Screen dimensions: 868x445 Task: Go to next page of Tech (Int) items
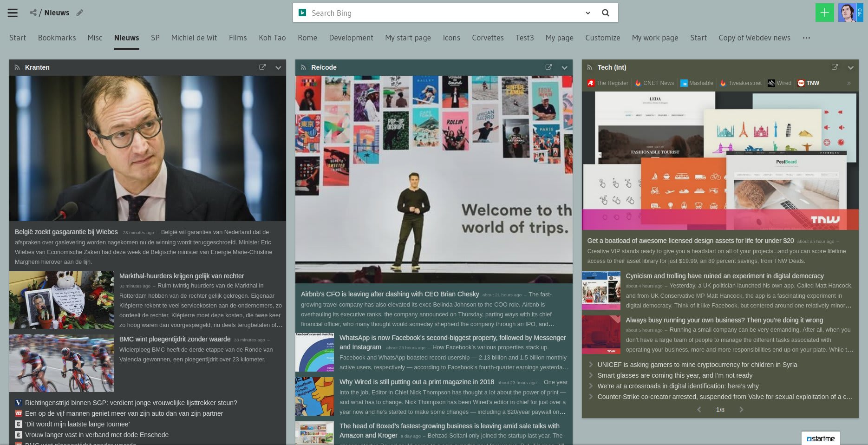tap(742, 410)
